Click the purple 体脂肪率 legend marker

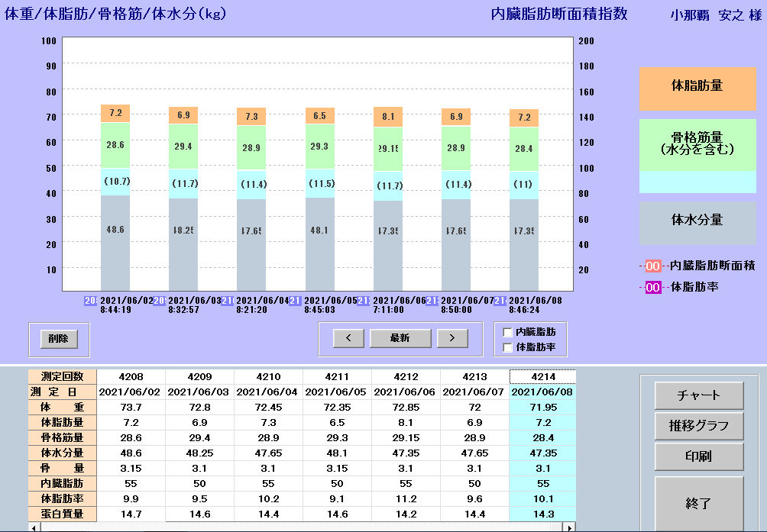tap(653, 288)
